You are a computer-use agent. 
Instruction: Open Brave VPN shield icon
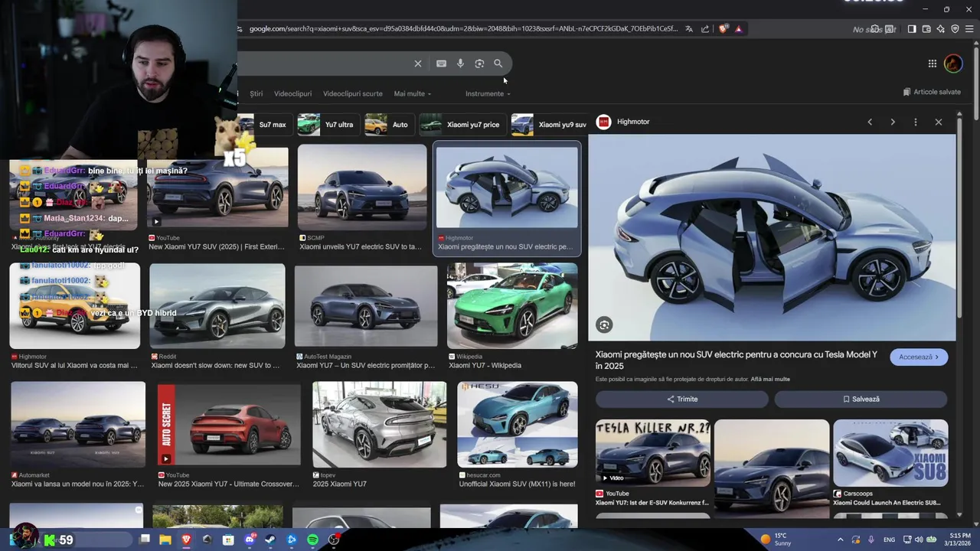tap(955, 29)
